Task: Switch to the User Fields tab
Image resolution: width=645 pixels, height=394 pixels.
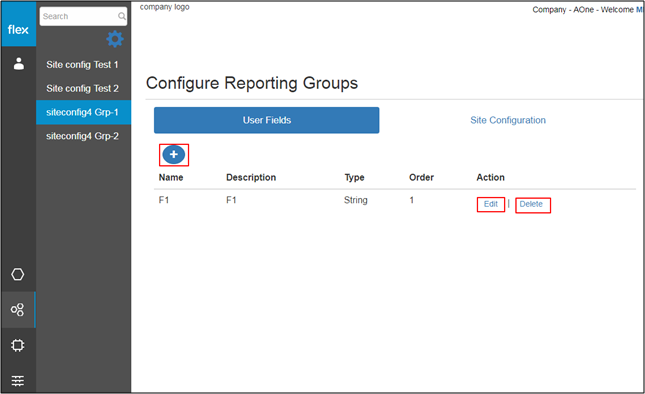Action: [x=267, y=120]
